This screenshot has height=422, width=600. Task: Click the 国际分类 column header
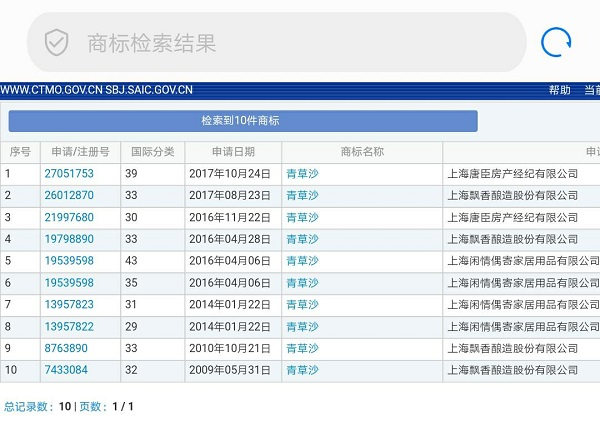coord(153,152)
